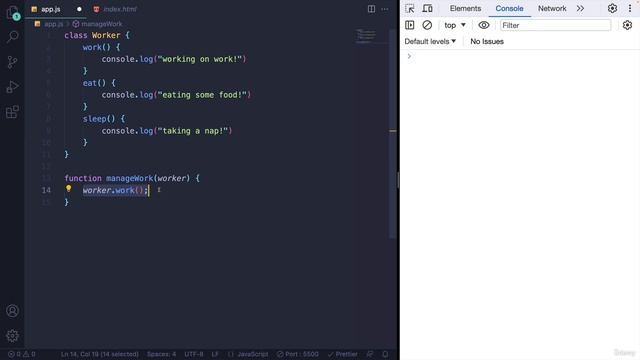Open the top JavaScript context dropdown
This screenshot has height=360, width=640.
tap(455, 25)
